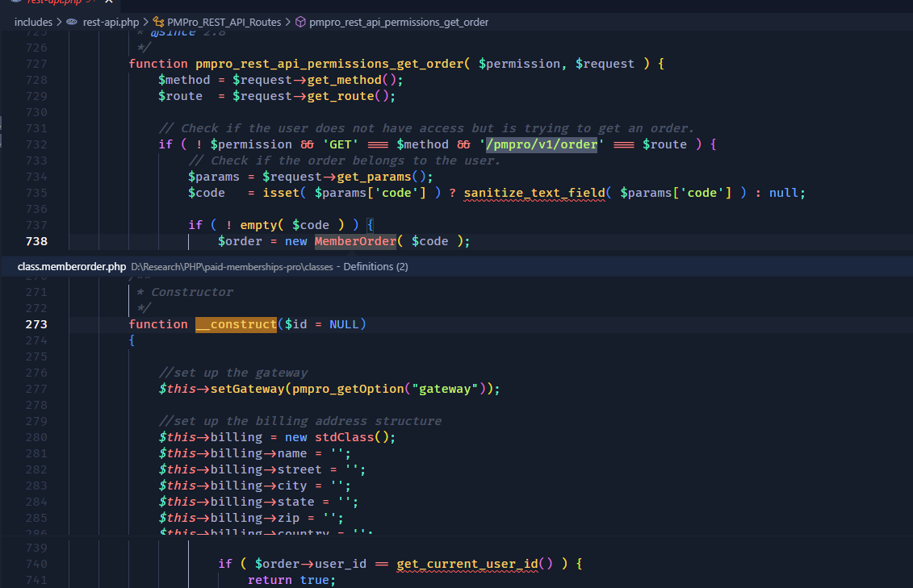Click the '* Constructor' doc comment
The height and width of the screenshot is (588, 913).
pos(185,292)
